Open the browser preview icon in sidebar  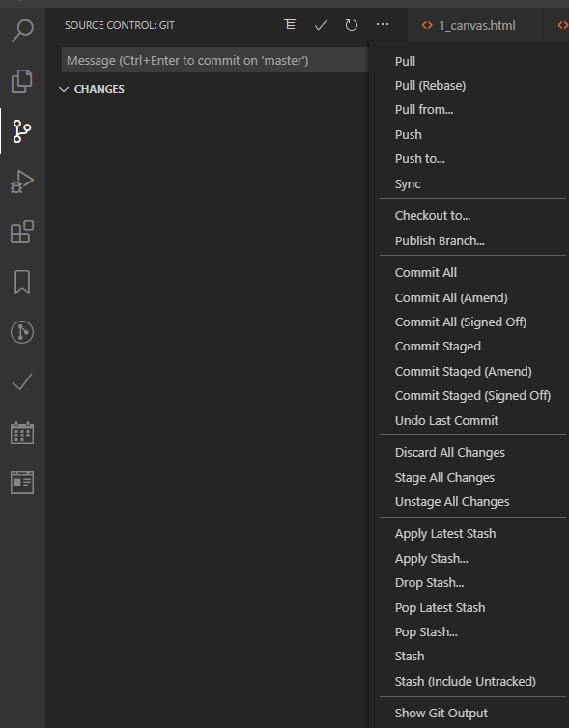pos(22,483)
